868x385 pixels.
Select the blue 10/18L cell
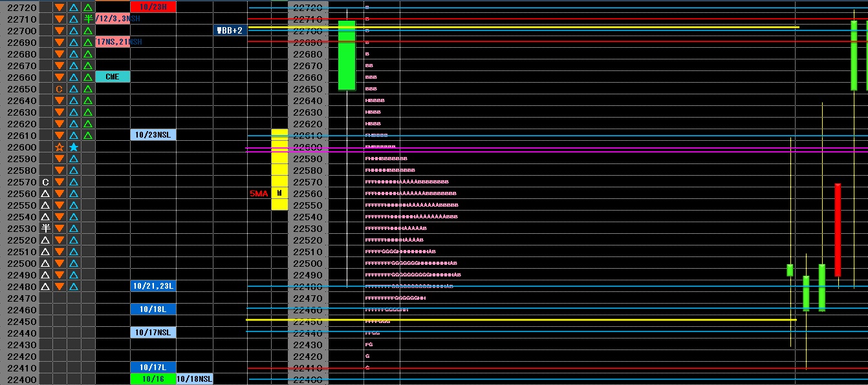click(153, 309)
